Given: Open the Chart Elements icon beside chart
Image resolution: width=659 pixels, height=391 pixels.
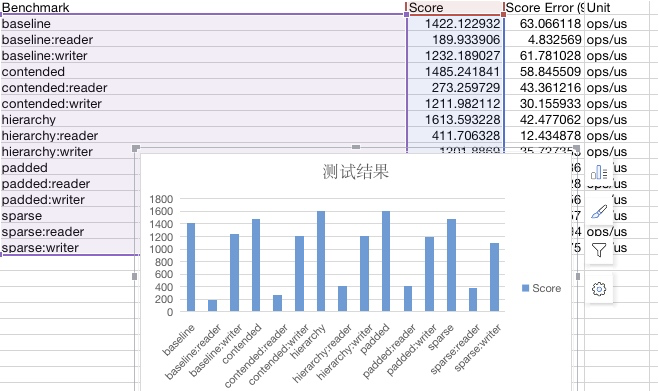Looking at the screenshot, I should click(598, 172).
